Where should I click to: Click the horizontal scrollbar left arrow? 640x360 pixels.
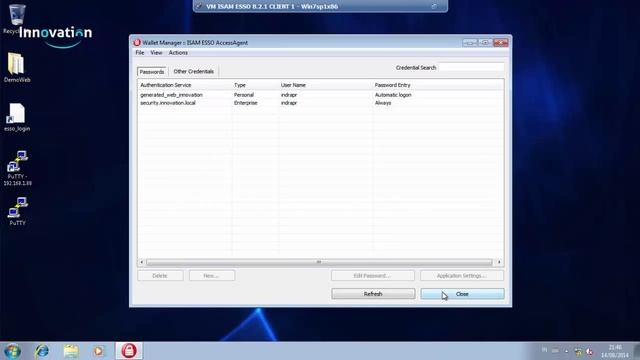tap(142, 262)
